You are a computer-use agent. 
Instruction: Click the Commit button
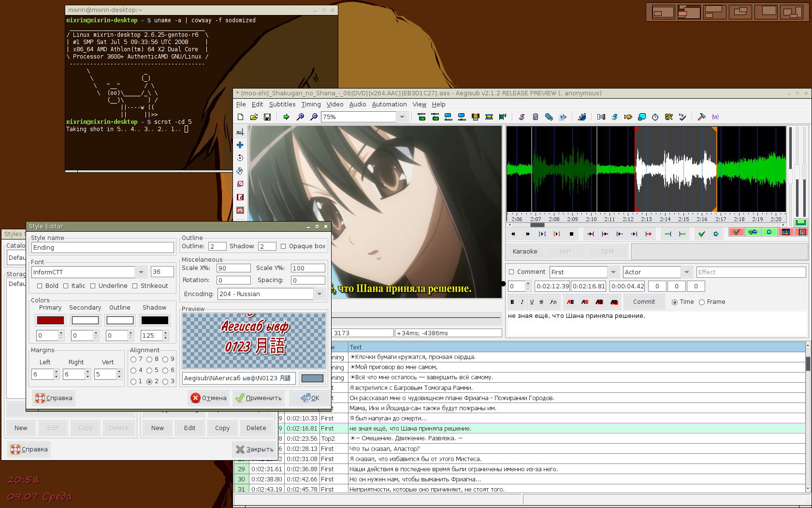tap(644, 302)
